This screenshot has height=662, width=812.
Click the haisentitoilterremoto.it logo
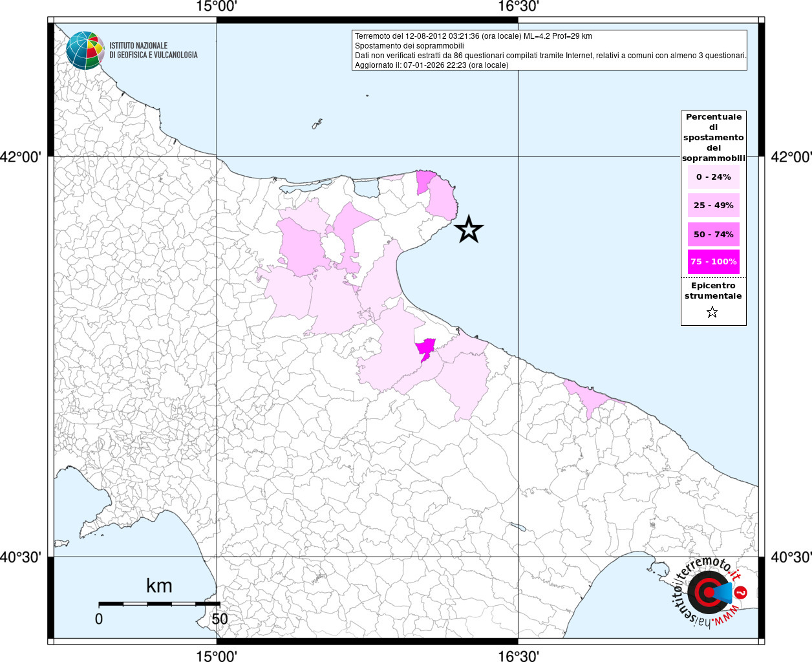point(709,592)
